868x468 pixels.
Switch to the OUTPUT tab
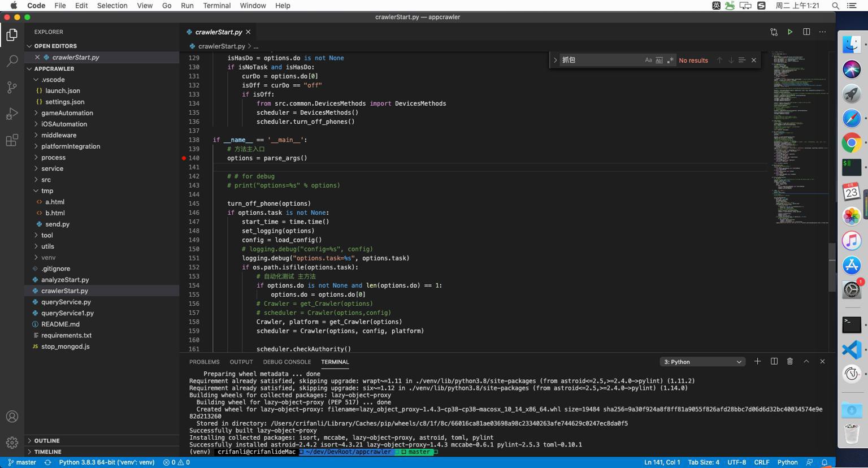click(x=241, y=362)
